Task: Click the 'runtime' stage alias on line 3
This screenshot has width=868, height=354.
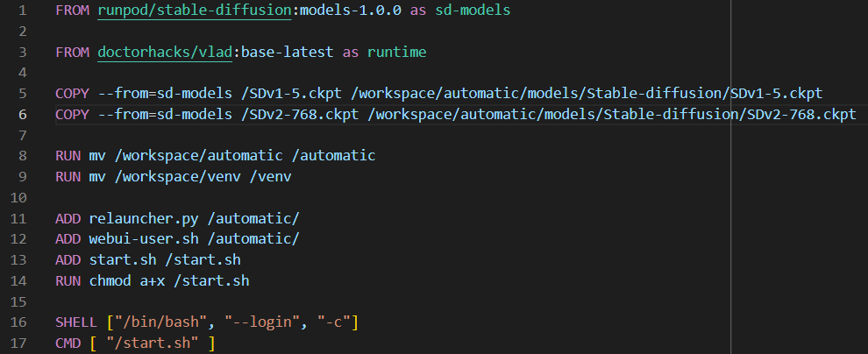Action: [x=397, y=53]
